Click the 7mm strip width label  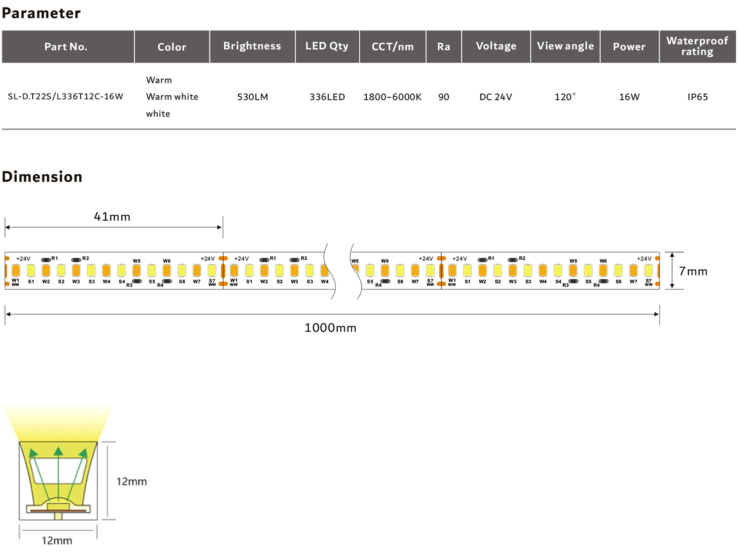693,271
